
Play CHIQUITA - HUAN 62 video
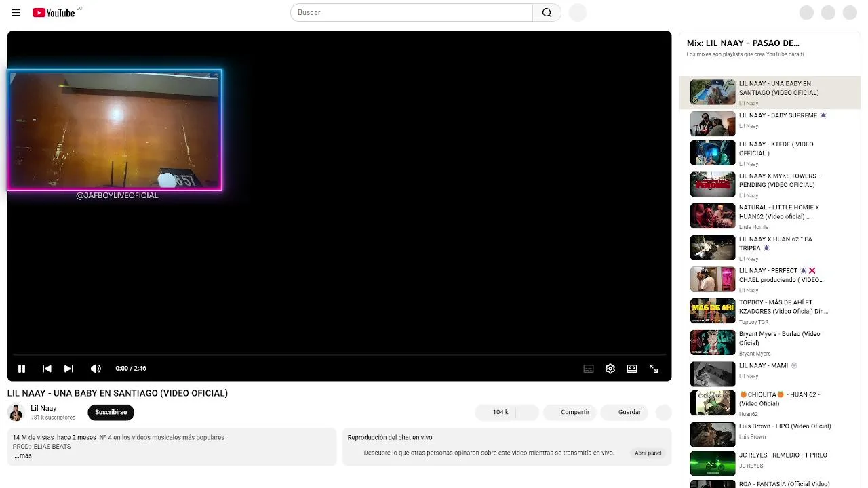[770, 403]
